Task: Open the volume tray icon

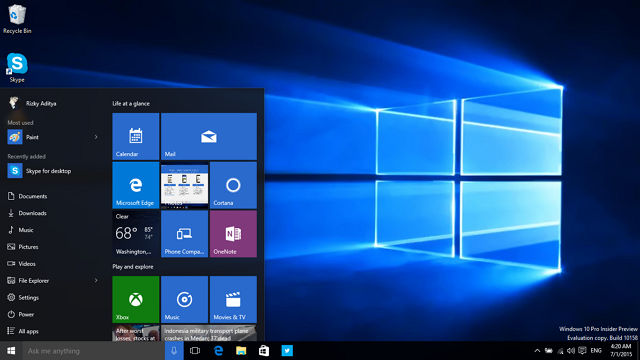Action: [x=571, y=351]
